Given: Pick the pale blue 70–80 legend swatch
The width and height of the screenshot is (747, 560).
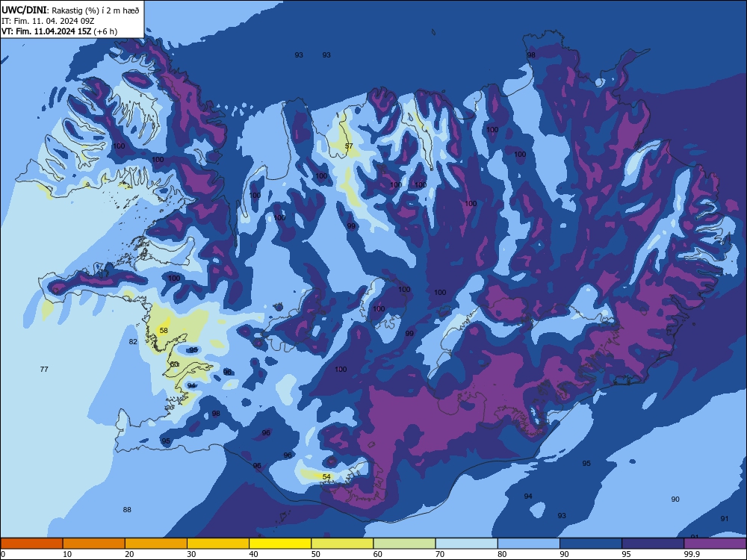Looking at the screenshot, I should 466,544.
